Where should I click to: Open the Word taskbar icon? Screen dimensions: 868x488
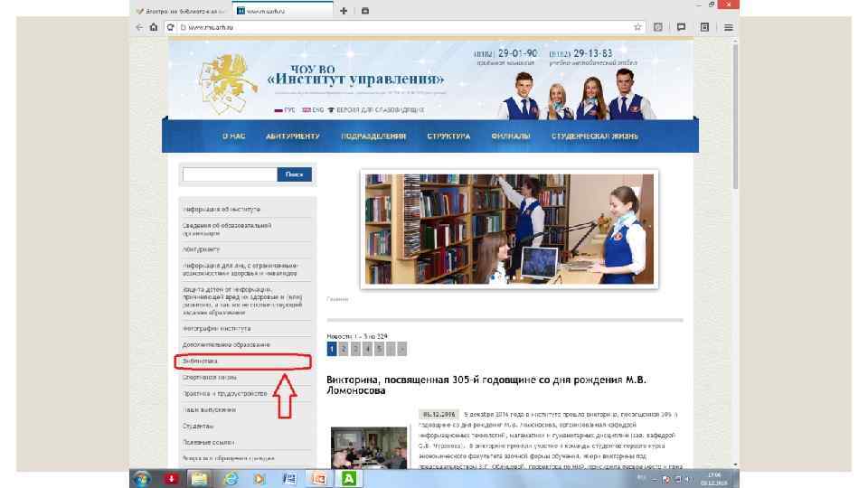289,479
